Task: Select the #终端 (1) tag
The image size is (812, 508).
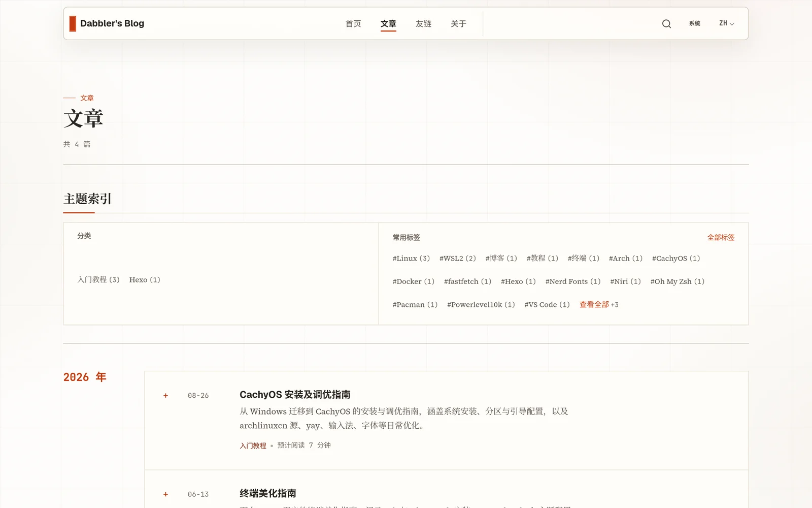Action: click(584, 258)
